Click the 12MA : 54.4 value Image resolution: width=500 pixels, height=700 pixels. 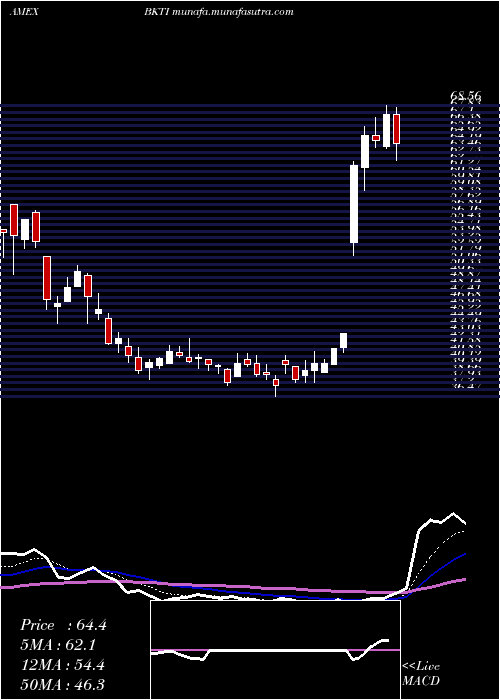[x=63, y=665]
